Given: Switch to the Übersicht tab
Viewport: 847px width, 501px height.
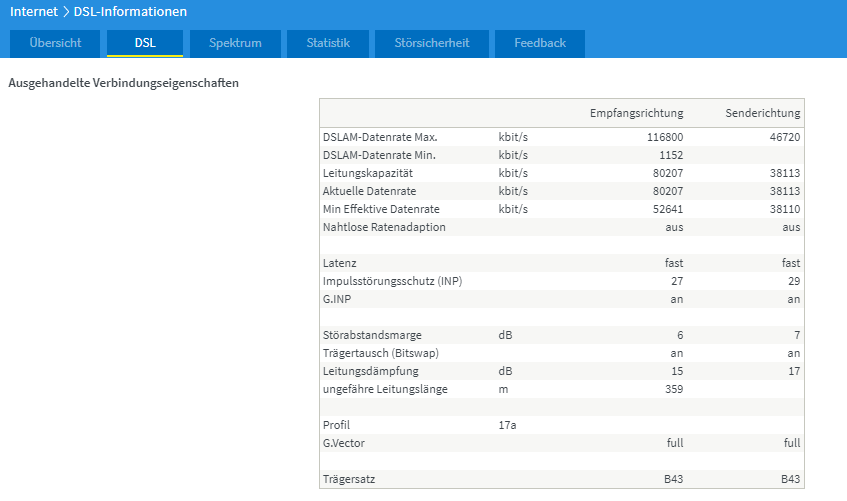Looking at the screenshot, I should 55,43.
